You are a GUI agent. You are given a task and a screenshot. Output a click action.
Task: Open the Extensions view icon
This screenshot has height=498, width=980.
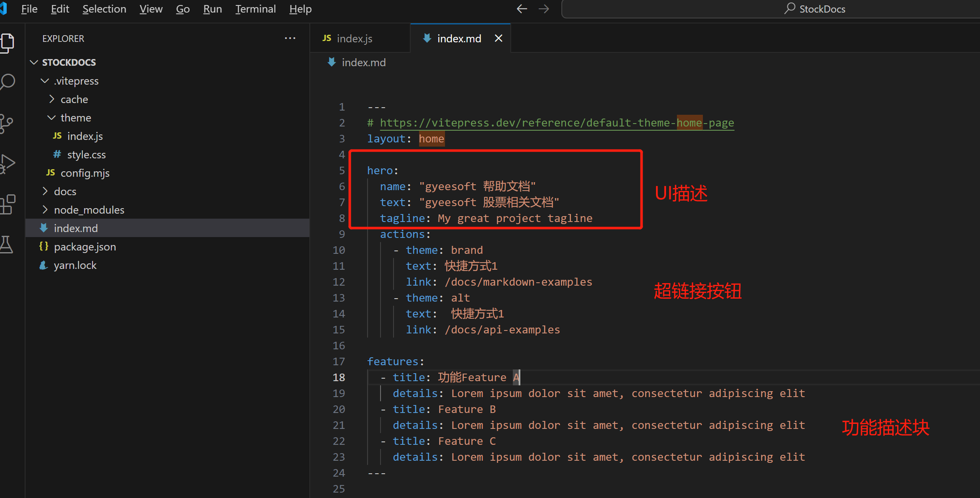click(x=8, y=204)
